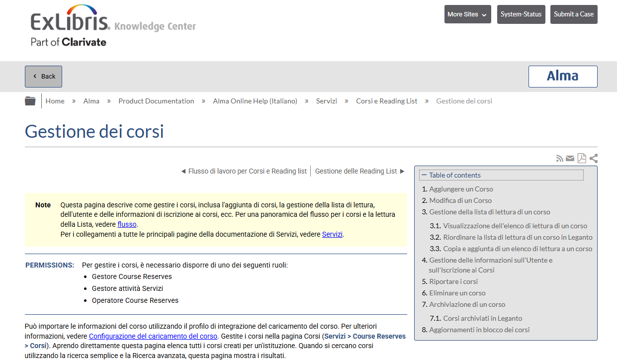
Task: Open Alma breadcrumb link
Action: 91,101
